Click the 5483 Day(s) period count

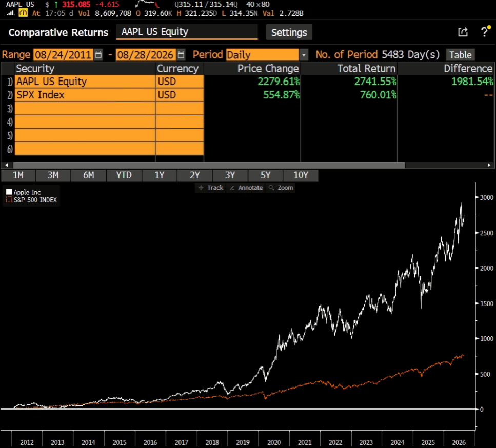(x=410, y=54)
